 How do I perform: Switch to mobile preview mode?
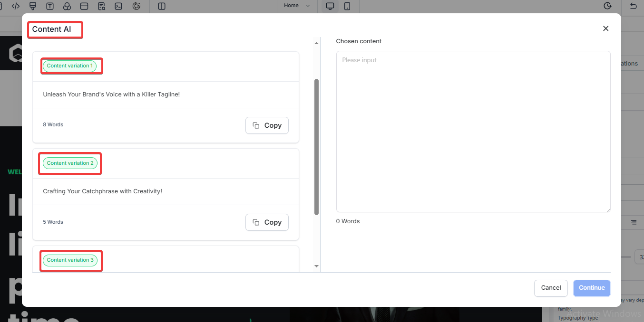point(347,6)
